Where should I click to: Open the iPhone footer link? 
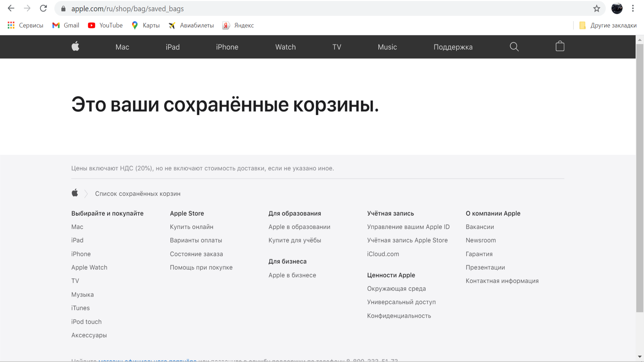coord(81,254)
